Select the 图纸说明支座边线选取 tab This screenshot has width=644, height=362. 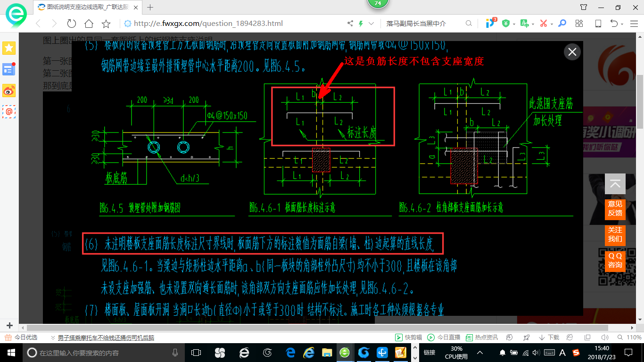click(88, 7)
